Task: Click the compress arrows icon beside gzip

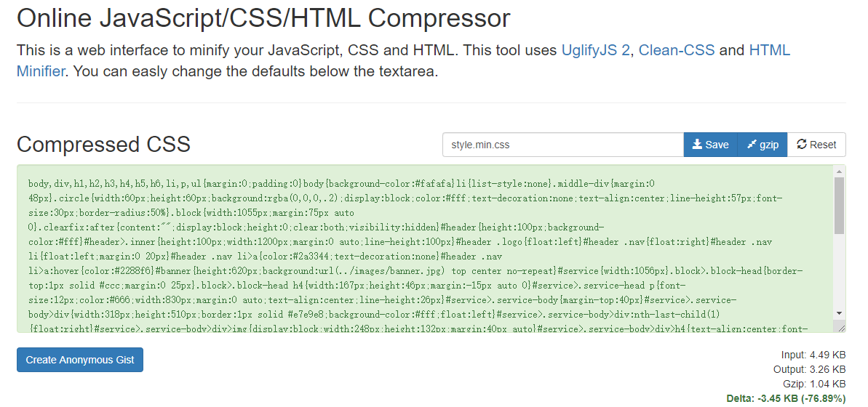Action: pyautogui.click(x=752, y=145)
